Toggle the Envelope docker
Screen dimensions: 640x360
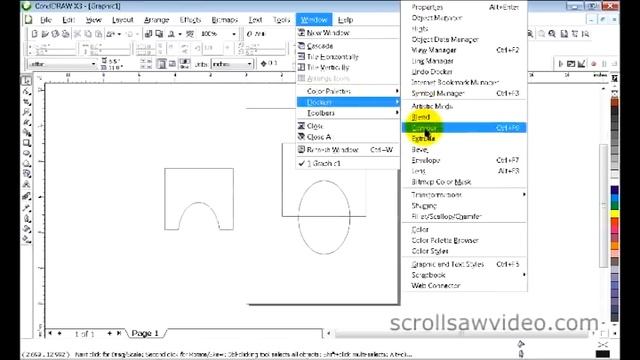pos(464,160)
